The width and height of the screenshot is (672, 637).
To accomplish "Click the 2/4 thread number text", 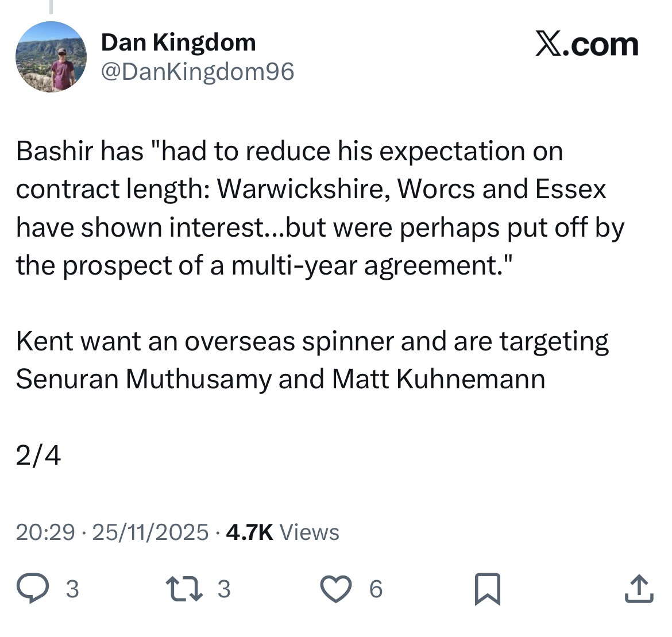I will [38, 455].
